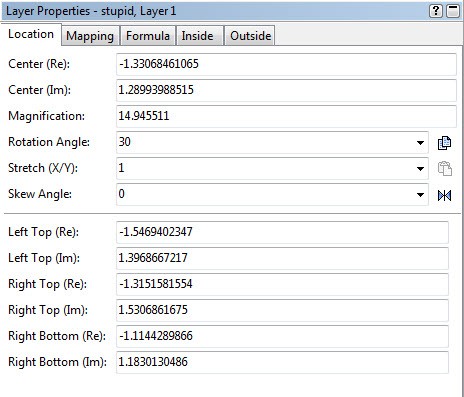The image size is (464, 397).
Task: Click the 'Right Bottom (Im):' label
Action: tap(57, 362)
